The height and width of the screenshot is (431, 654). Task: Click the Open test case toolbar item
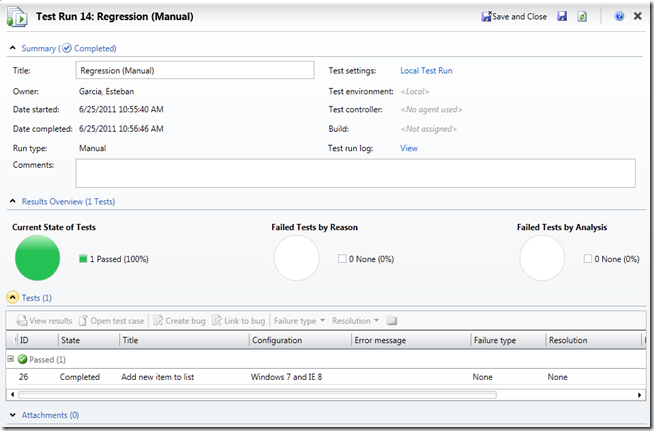(x=113, y=321)
